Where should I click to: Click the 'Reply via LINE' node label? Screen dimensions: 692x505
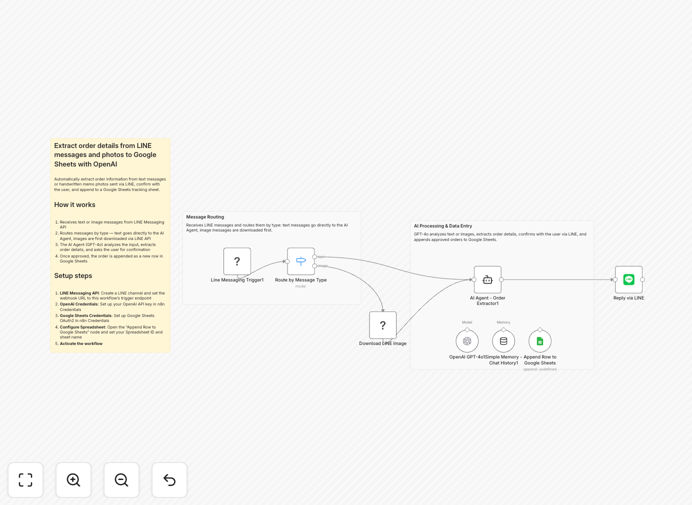(629, 298)
